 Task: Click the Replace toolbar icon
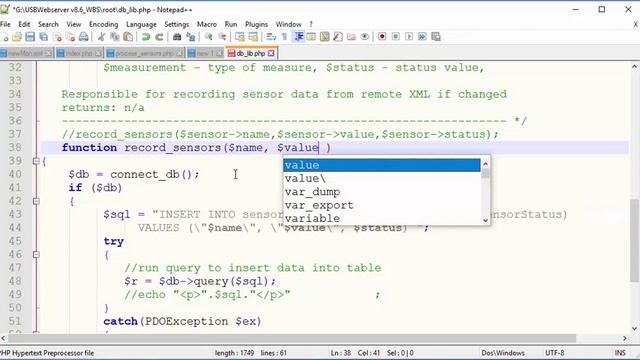pyautogui.click(x=191, y=37)
